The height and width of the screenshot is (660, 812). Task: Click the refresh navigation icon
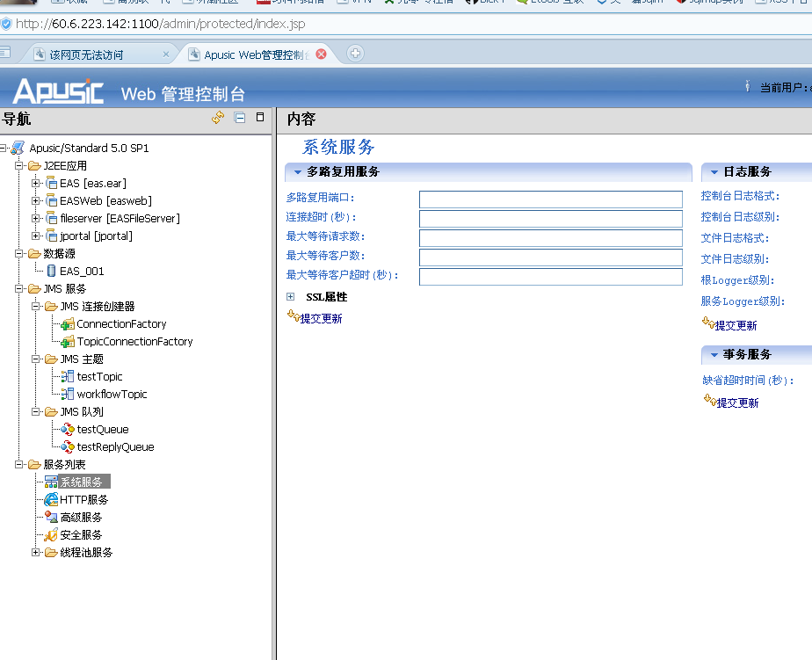click(x=218, y=118)
